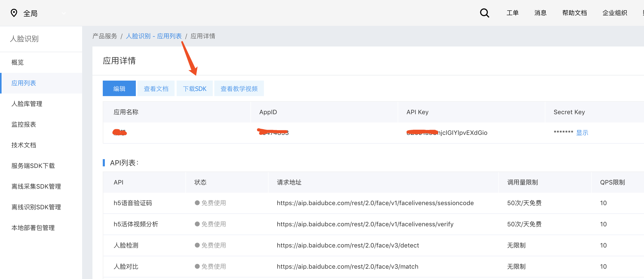Open 工单 in the top bar
The height and width of the screenshot is (279, 644).
[x=512, y=13]
